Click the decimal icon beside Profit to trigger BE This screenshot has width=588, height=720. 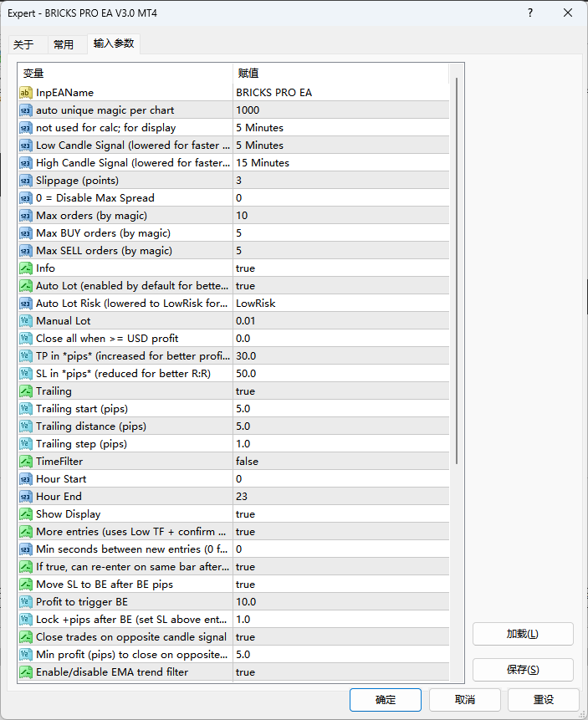pyautogui.click(x=26, y=602)
